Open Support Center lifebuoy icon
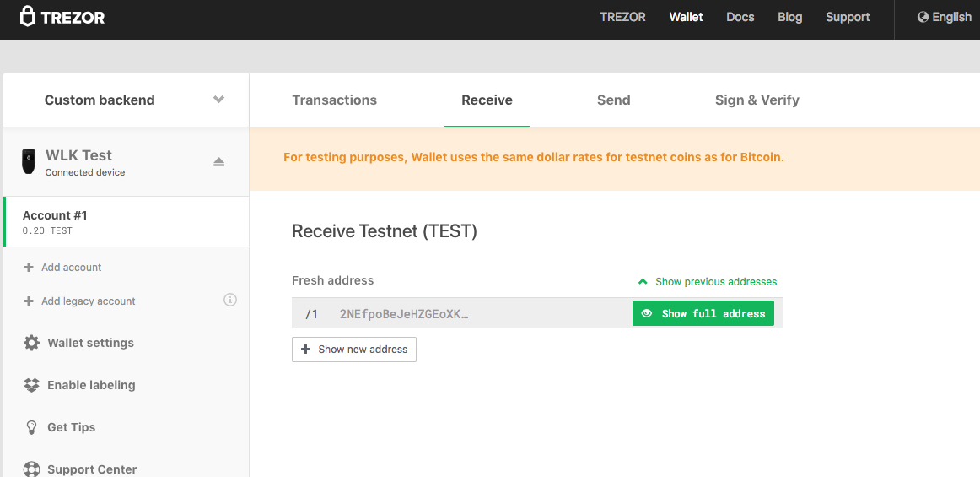Screen dimensions: 980x477 (x=31, y=469)
